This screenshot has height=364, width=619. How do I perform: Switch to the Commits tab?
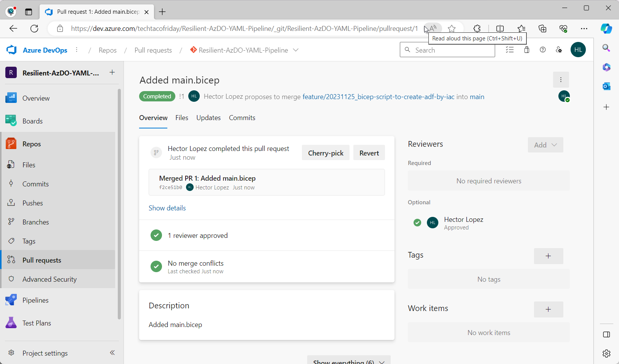[x=242, y=118]
